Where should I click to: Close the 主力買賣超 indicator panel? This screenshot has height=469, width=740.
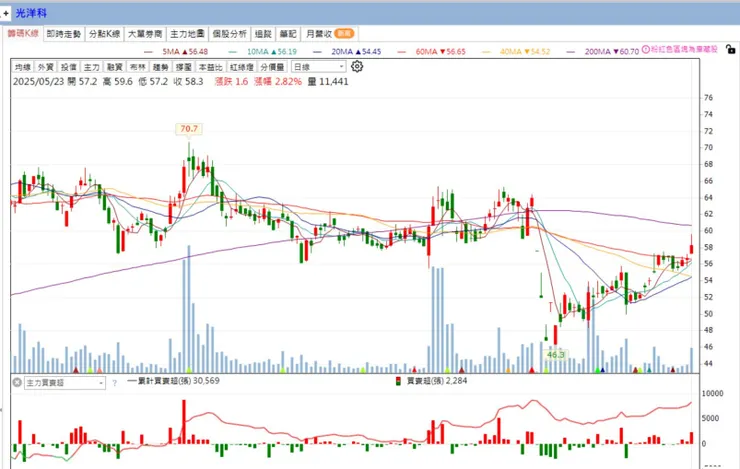(x=17, y=382)
